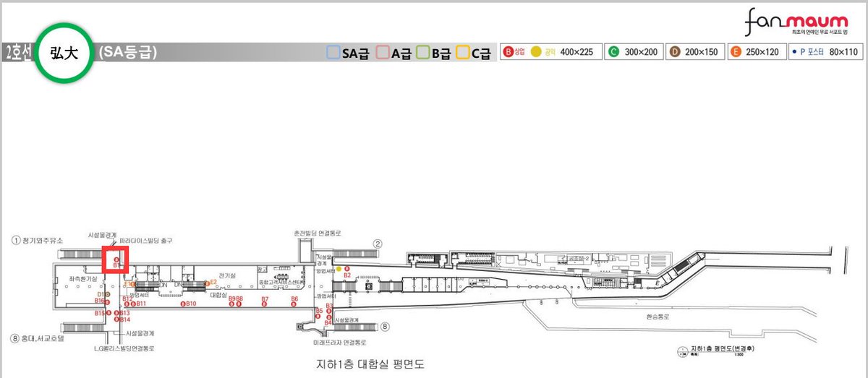This screenshot has height=378, width=868.
Task: Click the orange E 250×120 legend icon
Action: click(736, 52)
